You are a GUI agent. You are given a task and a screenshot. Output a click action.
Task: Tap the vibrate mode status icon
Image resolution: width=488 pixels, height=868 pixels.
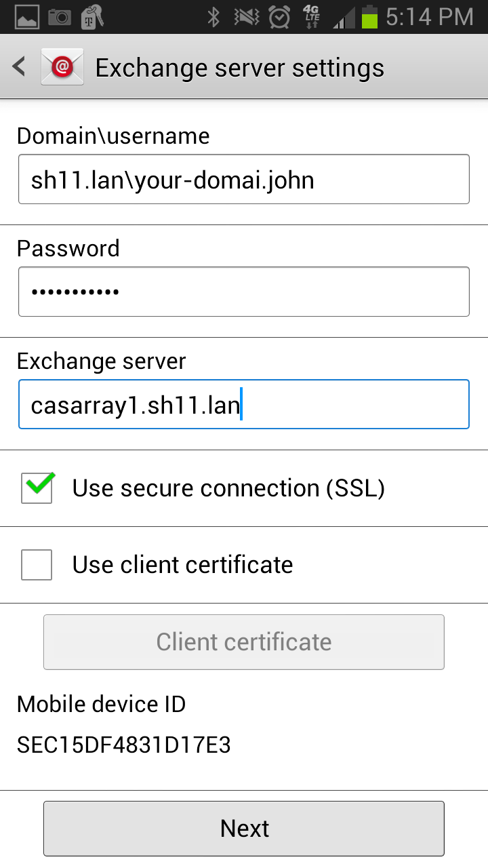pos(246,16)
